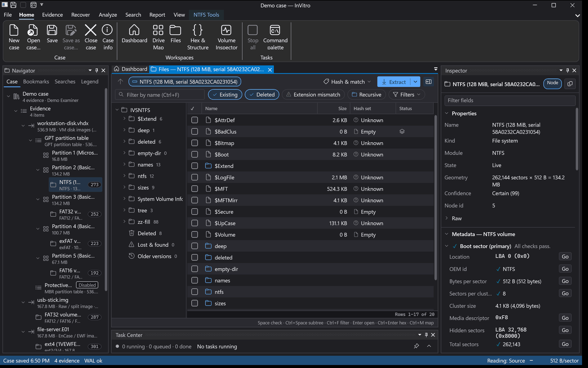Pin the Navigator panel
588x368 pixels.
(x=97, y=70)
